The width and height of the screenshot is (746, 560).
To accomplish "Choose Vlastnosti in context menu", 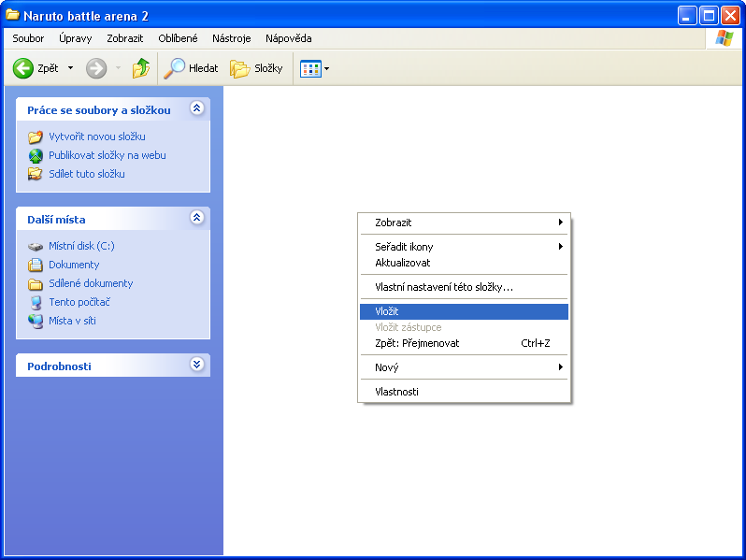I will click(x=465, y=392).
